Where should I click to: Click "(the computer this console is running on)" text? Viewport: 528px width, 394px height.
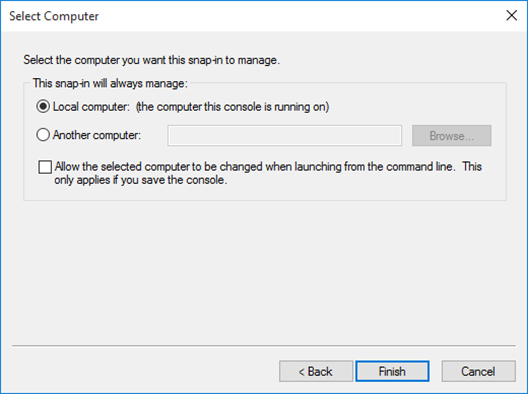coord(232,107)
